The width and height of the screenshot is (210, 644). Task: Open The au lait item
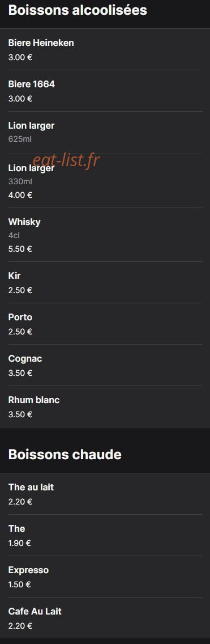tap(105, 494)
